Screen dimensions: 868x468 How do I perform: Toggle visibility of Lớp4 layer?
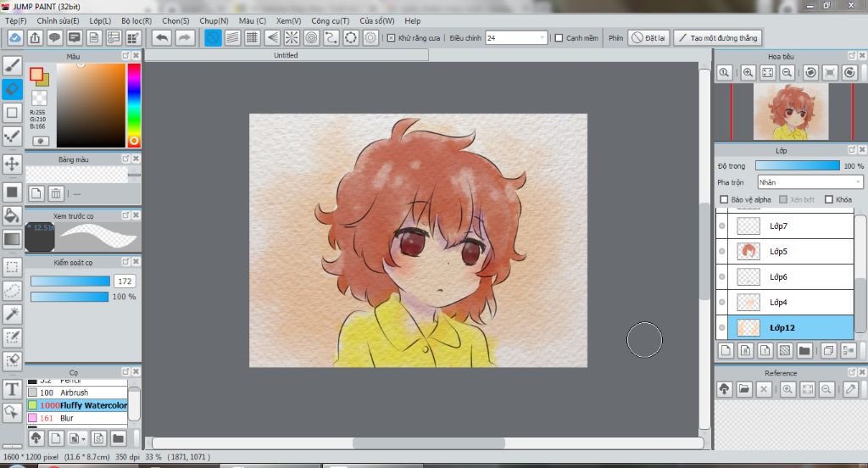click(722, 303)
